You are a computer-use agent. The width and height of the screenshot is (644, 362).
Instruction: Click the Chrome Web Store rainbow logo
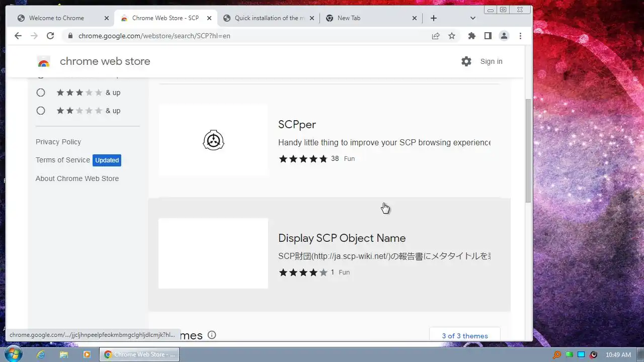pos(44,62)
